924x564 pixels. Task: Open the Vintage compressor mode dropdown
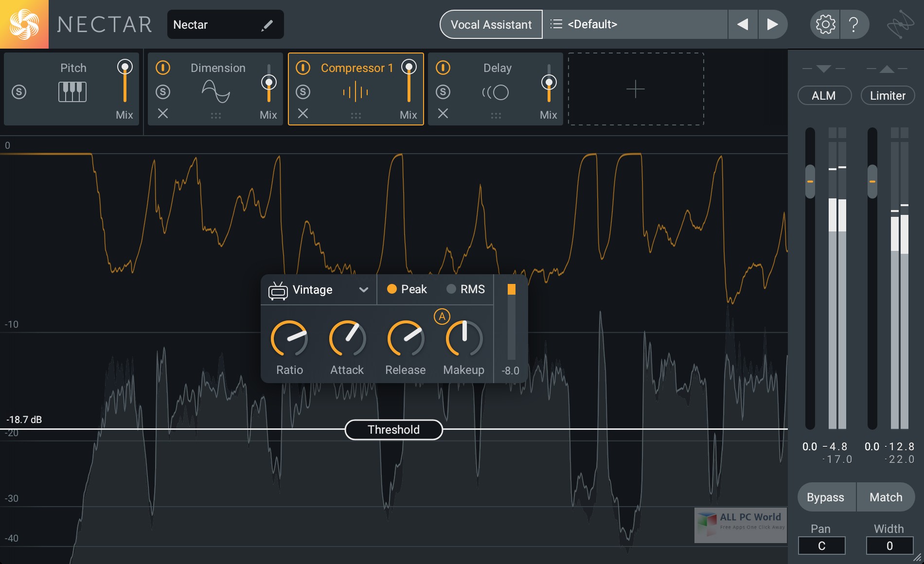tap(319, 290)
